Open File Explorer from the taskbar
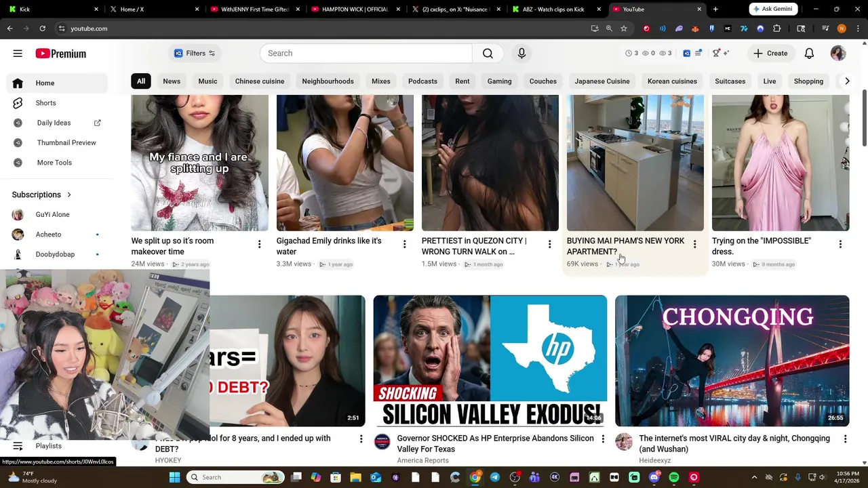 click(355, 477)
